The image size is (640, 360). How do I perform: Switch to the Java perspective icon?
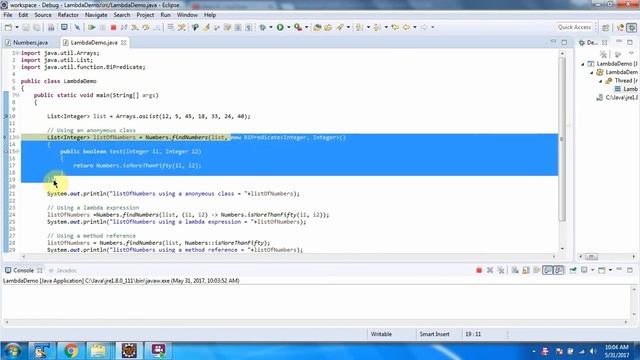pos(620,27)
